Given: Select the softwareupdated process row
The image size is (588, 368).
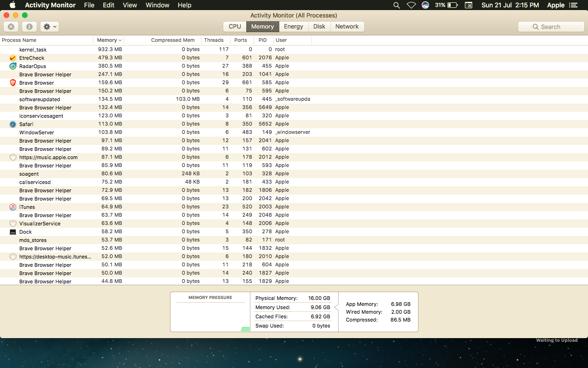Looking at the screenshot, I should tap(294, 99).
